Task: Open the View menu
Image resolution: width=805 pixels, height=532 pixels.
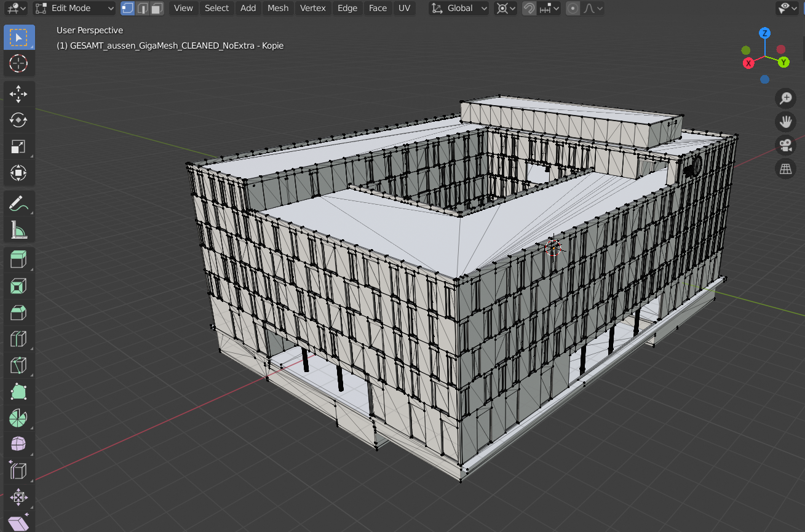Action: pos(183,8)
